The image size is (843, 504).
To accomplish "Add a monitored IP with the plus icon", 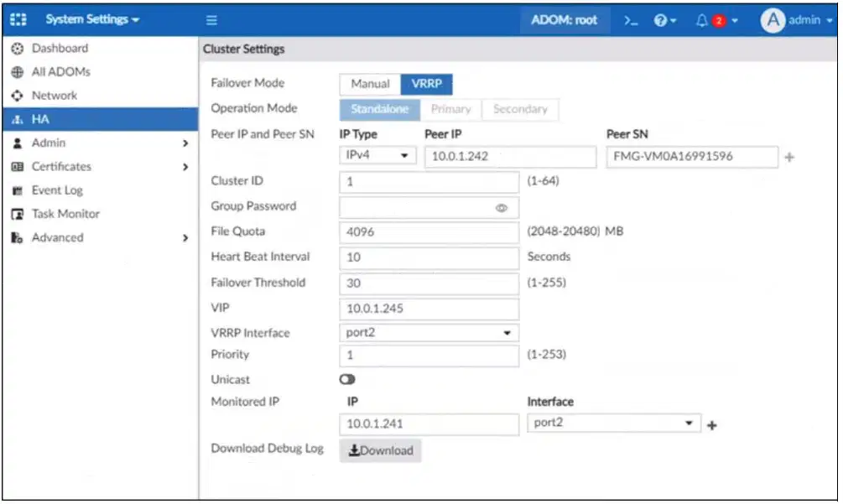I will [x=712, y=425].
